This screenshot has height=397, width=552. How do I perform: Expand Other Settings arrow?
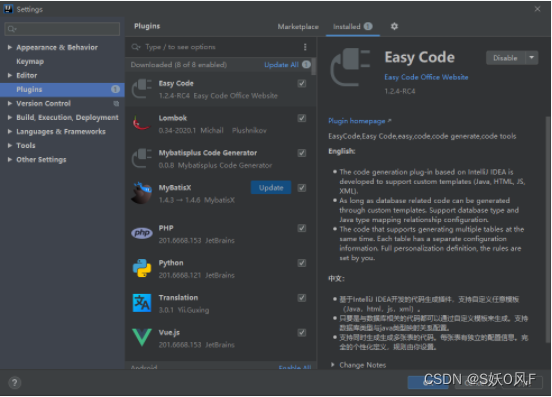click(10, 159)
